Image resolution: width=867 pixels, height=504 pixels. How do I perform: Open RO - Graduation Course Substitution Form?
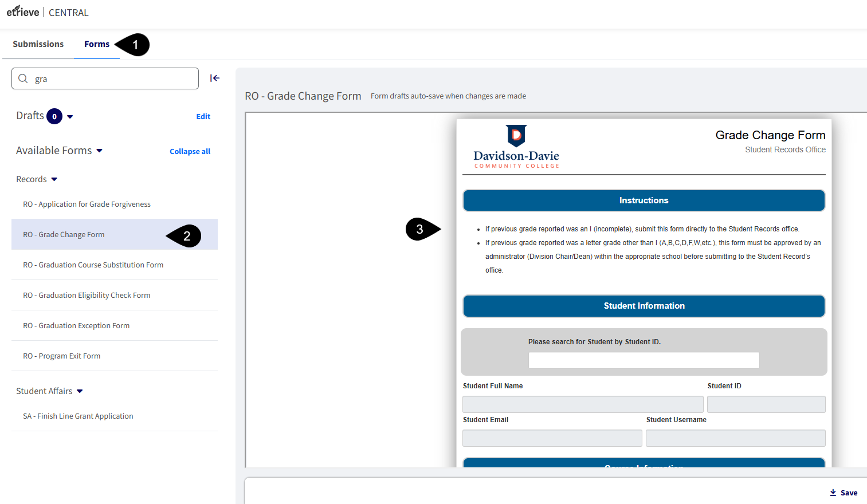(x=93, y=265)
